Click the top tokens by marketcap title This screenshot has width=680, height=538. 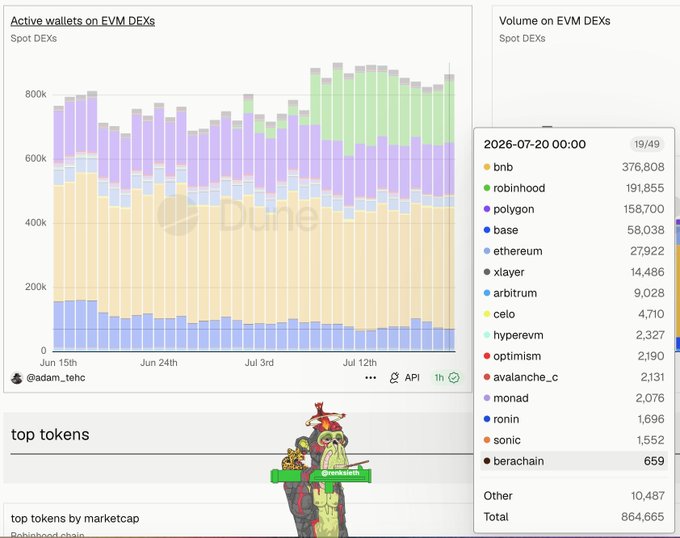(x=75, y=518)
